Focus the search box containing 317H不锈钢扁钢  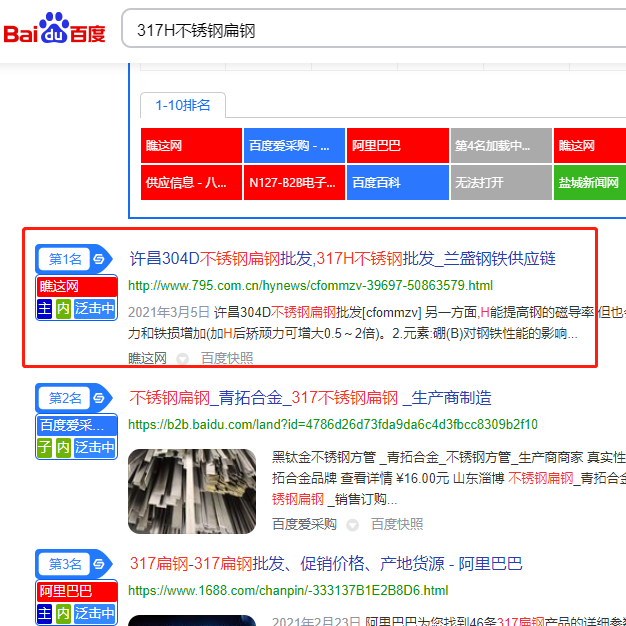[374, 29]
